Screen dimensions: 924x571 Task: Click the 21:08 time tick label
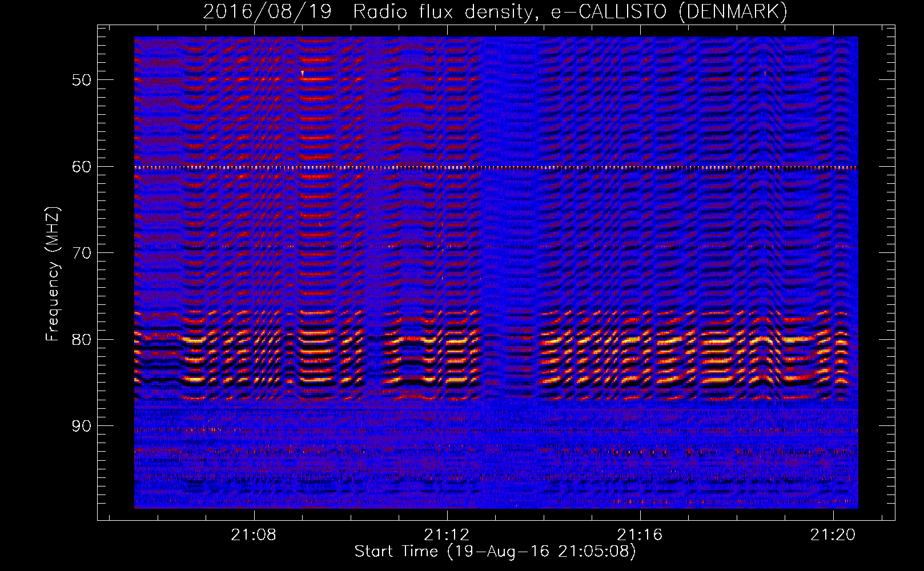[254, 534]
